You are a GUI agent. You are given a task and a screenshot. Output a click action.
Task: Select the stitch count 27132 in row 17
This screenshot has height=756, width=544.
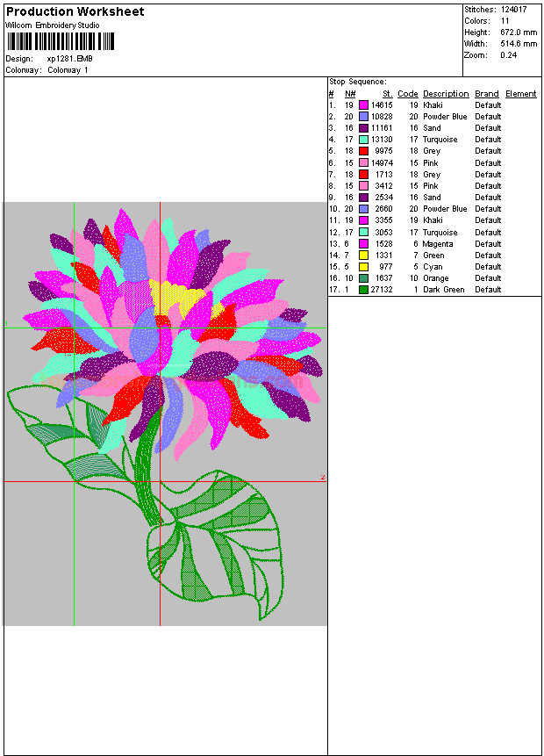tap(382, 290)
